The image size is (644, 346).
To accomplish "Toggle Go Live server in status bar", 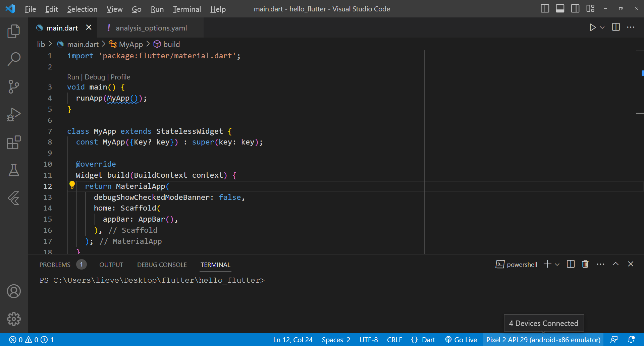I will 461,340.
